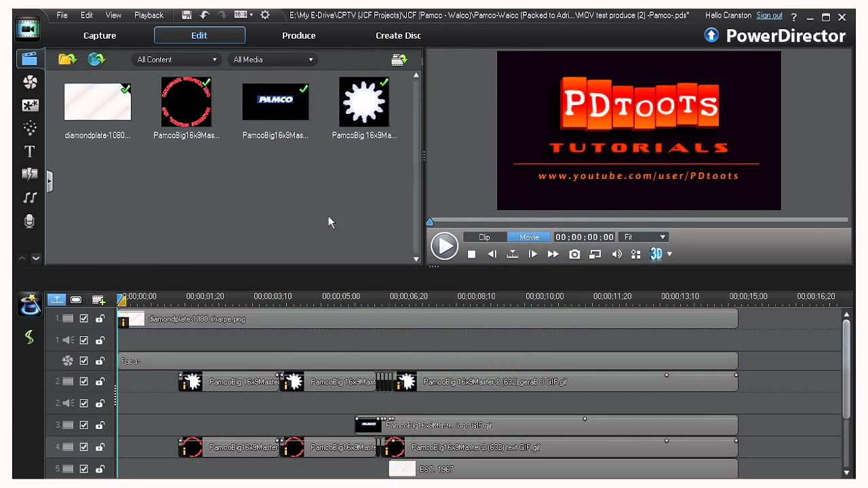Screen dimensions: 868x488
Task: Click the Undo arrow in top toolbar
Action: tap(203, 15)
